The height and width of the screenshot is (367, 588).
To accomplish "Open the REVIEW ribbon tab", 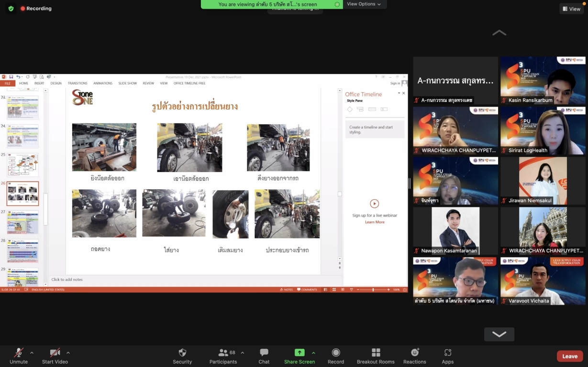I will click(x=148, y=83).
